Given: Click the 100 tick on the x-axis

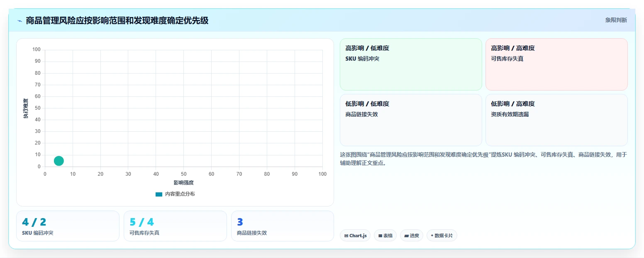Looking at the screenshot, I should (x=322, y=174).
